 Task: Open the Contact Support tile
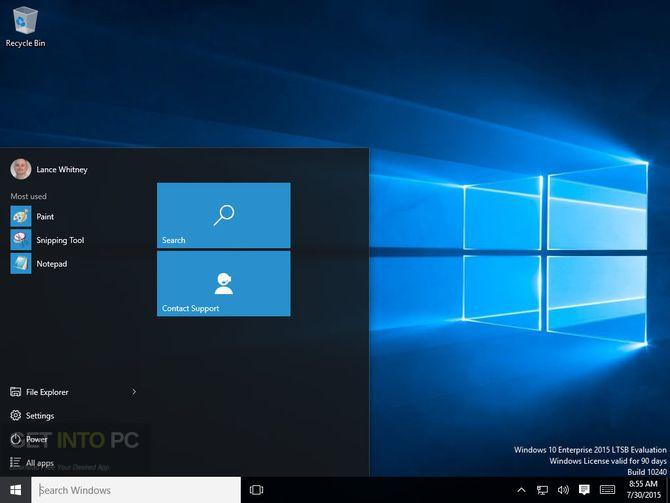click(223, 284)
